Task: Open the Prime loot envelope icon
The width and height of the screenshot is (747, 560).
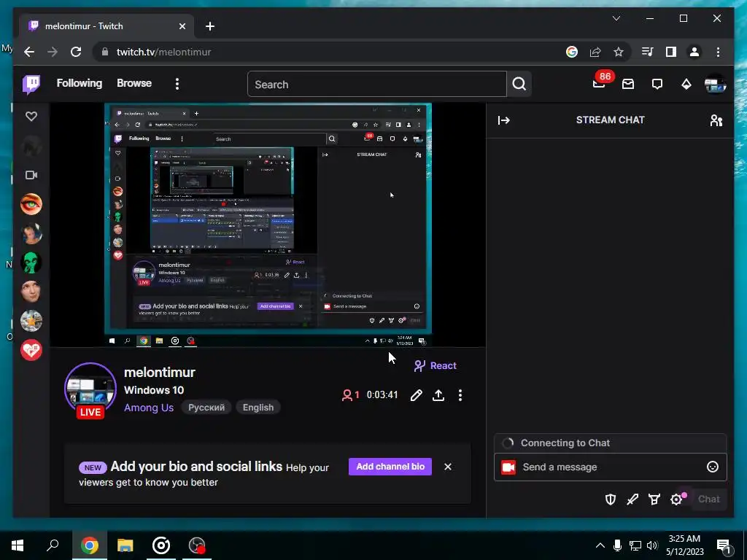Action: coord(628,85)
